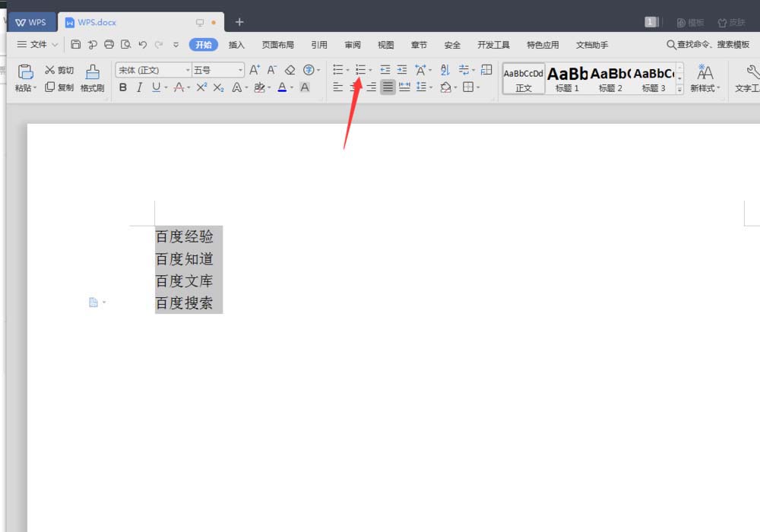The height and width of the screenshot is (532, 760).
Task: Click the sort (A-Z) icon
Action: (447, 70)
